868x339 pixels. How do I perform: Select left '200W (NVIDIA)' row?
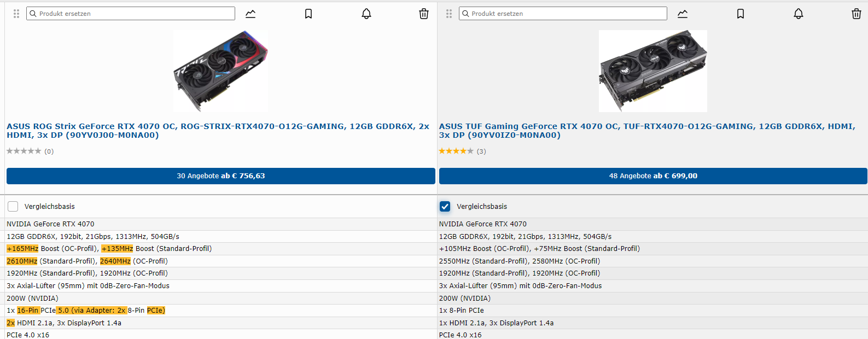pos(221,299)
